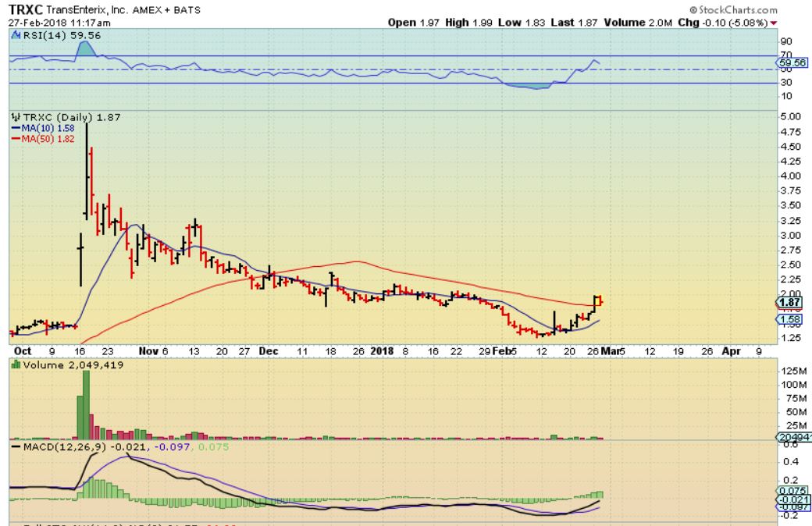
Task: Click the RSI(14) 59.56 indicator label
Action: [x=62, y=35]
